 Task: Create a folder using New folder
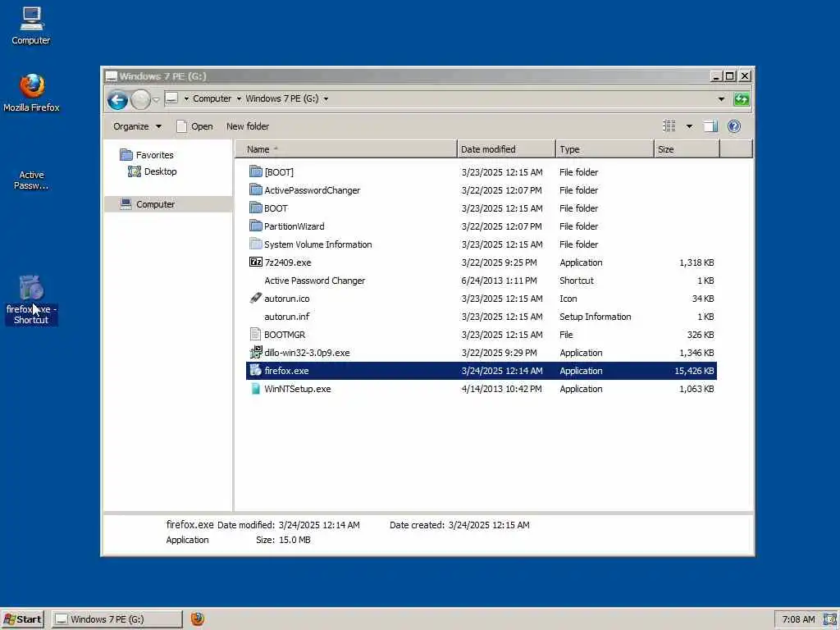pos(248,126)
